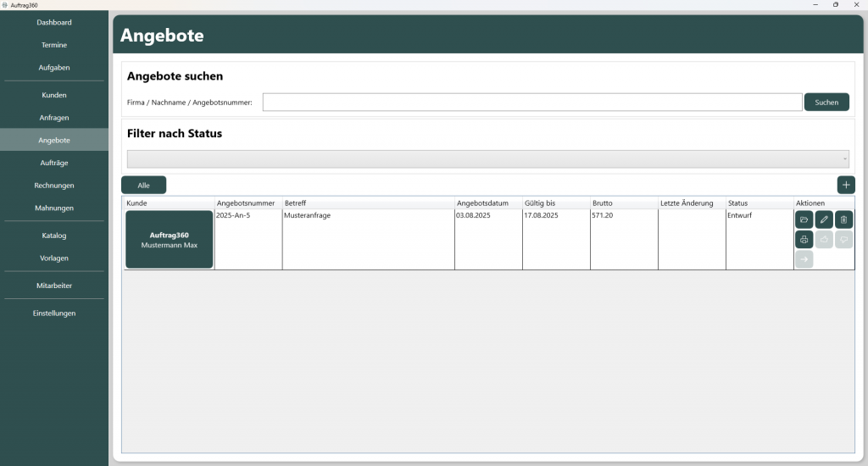Edit the offer using the pencil icon
868x466 pixels.
pyautogui.click(x=824, y=220)
